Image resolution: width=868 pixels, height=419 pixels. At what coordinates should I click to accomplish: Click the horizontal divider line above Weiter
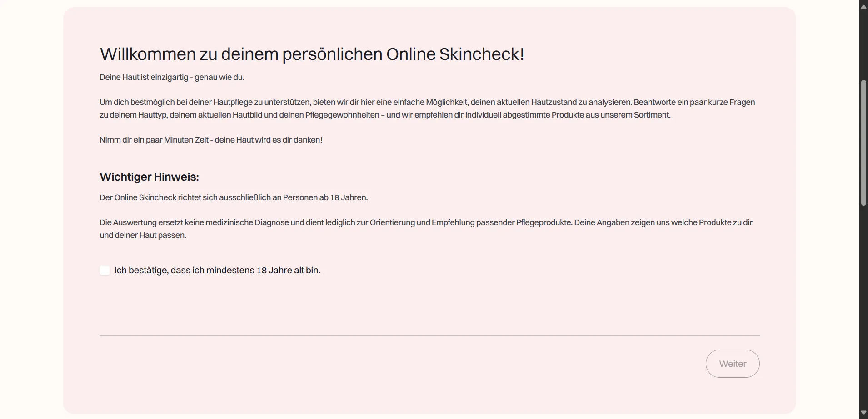pyautogui.click(x=429, y=335)
